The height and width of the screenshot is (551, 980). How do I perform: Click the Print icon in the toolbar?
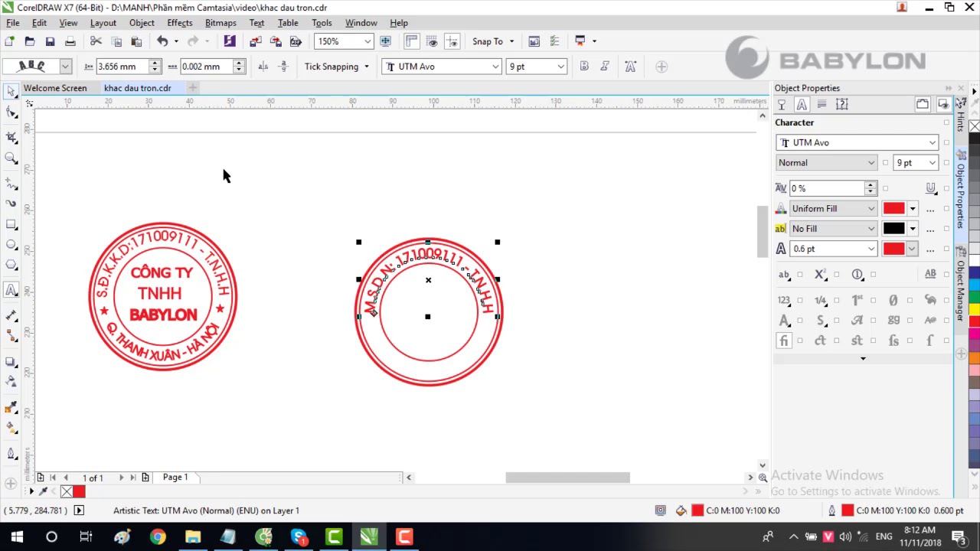point(70,41)
